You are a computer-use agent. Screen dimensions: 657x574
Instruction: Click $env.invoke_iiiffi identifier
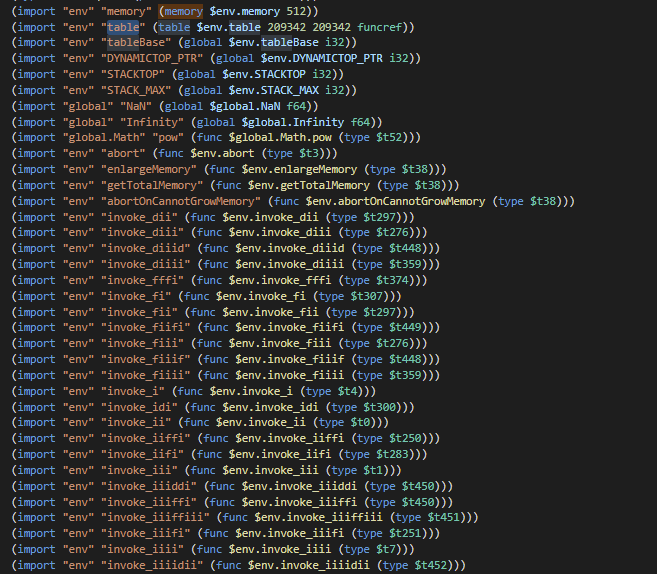point(299,503)
